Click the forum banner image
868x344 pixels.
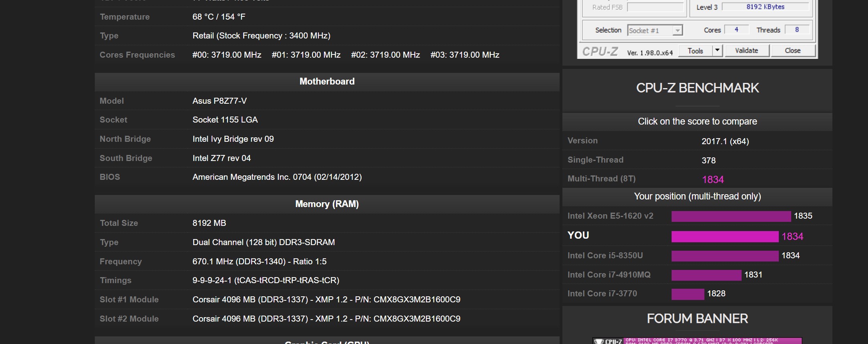(697, 341)
